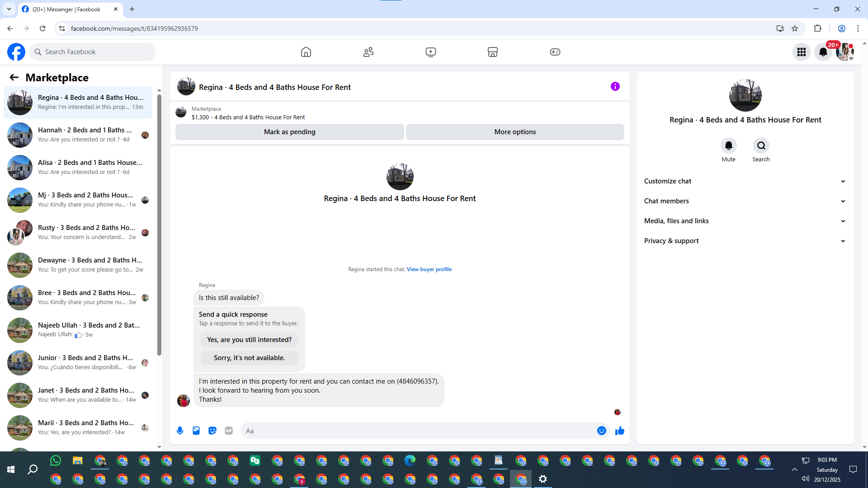Viewport: 868px width, 488px height.
Task: Open Marii 3 Beds conversation
Action: click(x=78, y=428)
